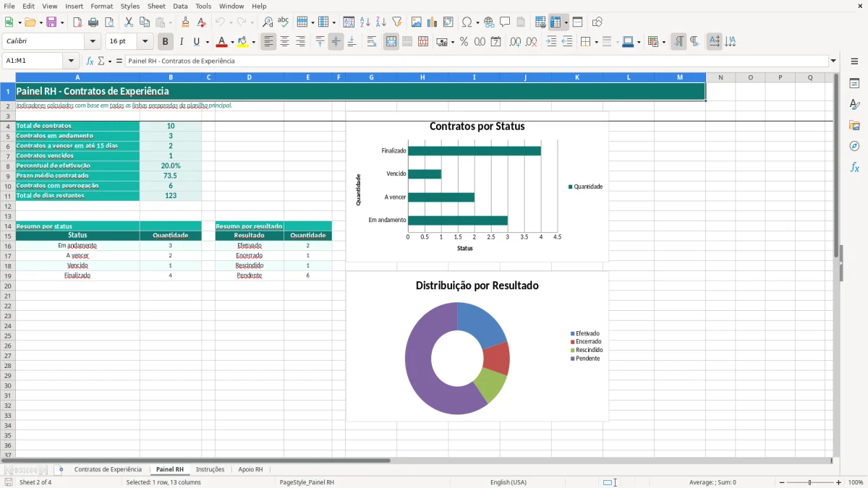Click the zoom slider handle
Viewport: 868px width, 488px height.
pos(810,482)
